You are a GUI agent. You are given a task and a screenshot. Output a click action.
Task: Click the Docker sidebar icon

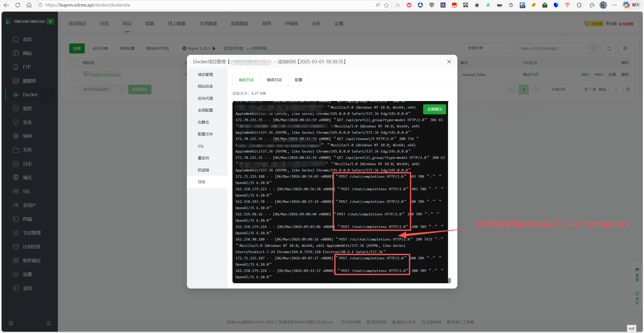coord(16,94)
